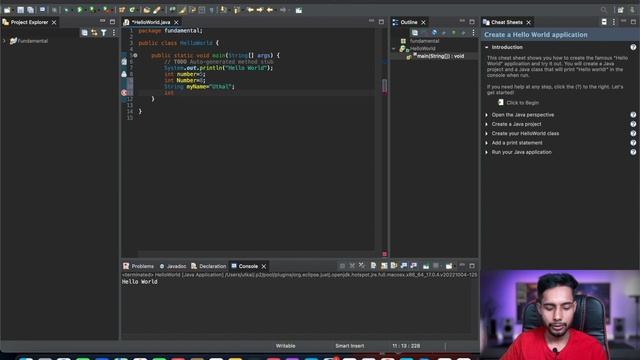The height and width of the screenshot is (360, 640).
Task: Click the Pin Editor icon in toolbar
Action: pos(299,10)
